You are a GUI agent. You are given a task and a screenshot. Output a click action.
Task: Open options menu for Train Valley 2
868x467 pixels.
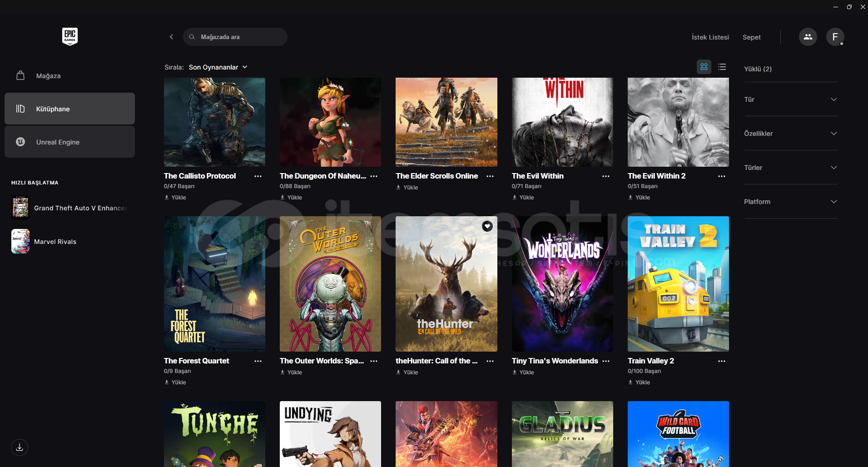722,361
